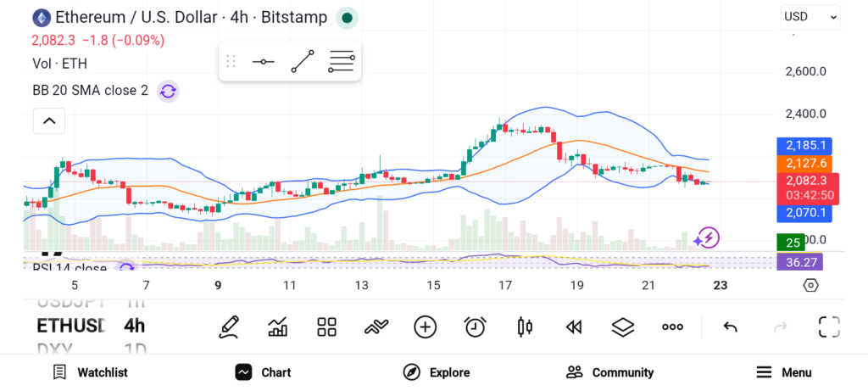The height and width of the screenshot is (391, 868).
Task: Click the undo arrow button
Action: point(730,327)
